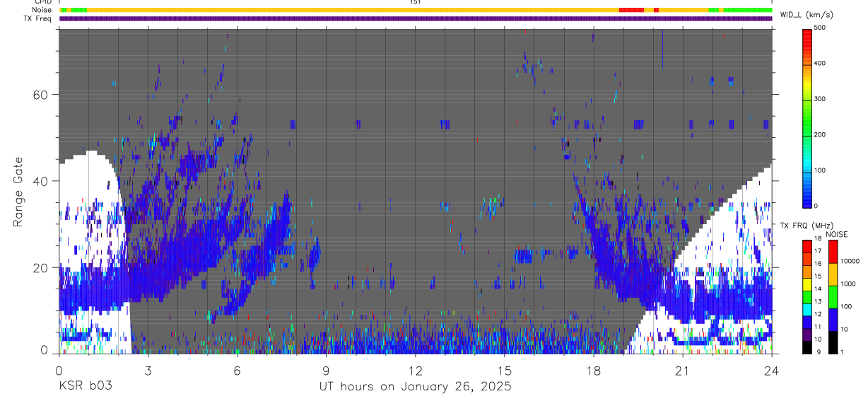
Task: Click the 400 tick on width colorbar
Action: (821, 63)
